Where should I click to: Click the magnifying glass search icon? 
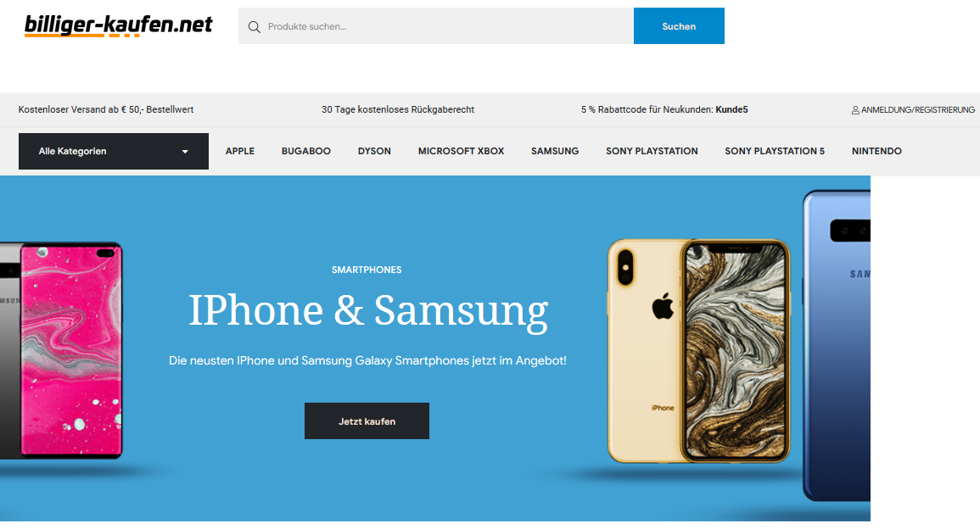coord(254,27)
